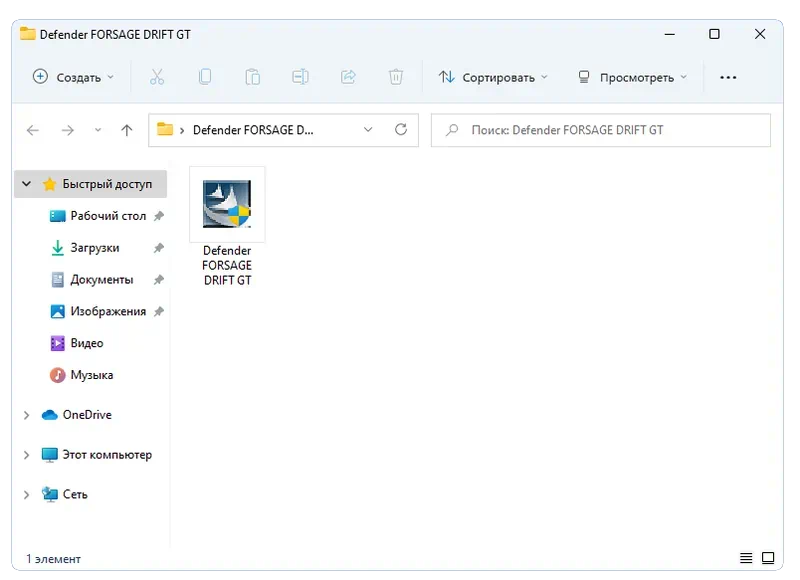
Task: Open the Просмотреть view dropdown
Action: tap(633, 78)
